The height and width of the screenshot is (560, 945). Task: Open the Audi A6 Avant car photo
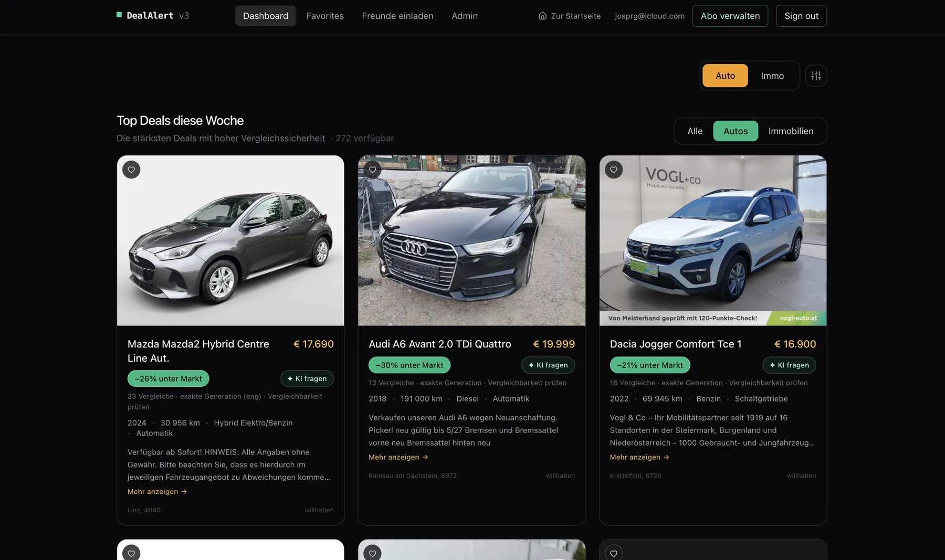tap(471, 240)
